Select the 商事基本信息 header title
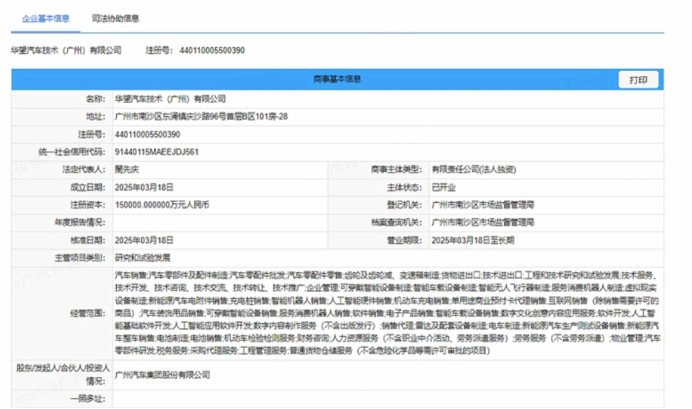The image size is (692, 409). (x=337, y=79)
